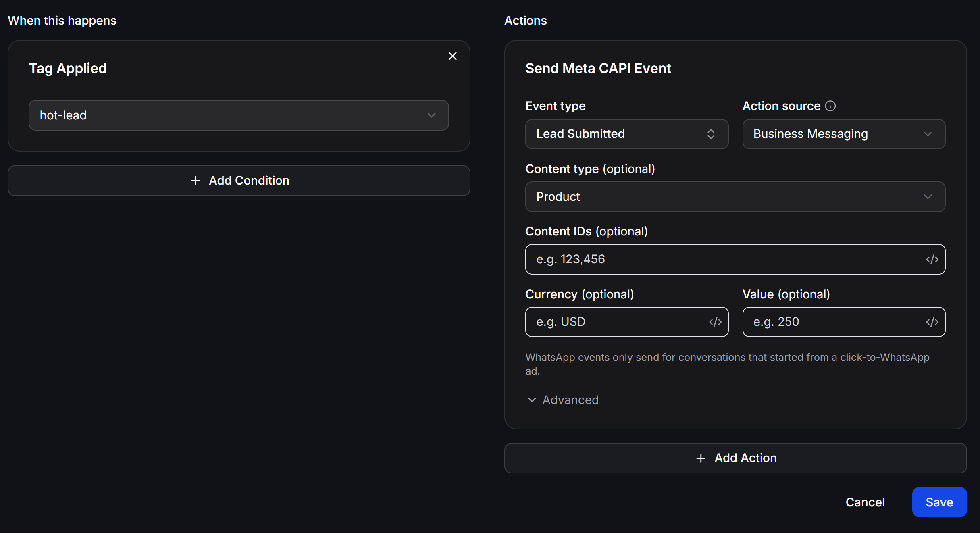Click the Actions section label
Viewport: 980px width, 533px height.
[x=526, y=21]
